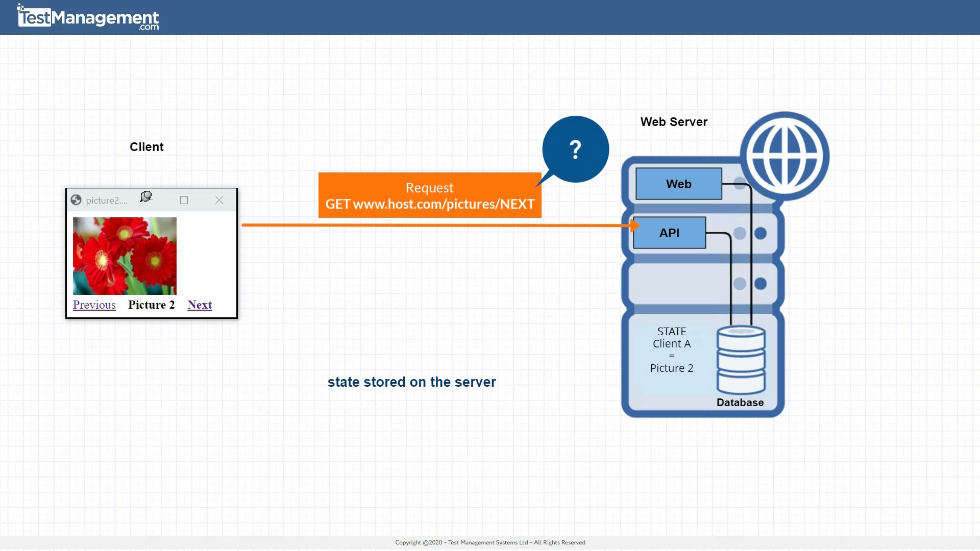Click the state stored on the server text
980x551 pixels.
411,382
